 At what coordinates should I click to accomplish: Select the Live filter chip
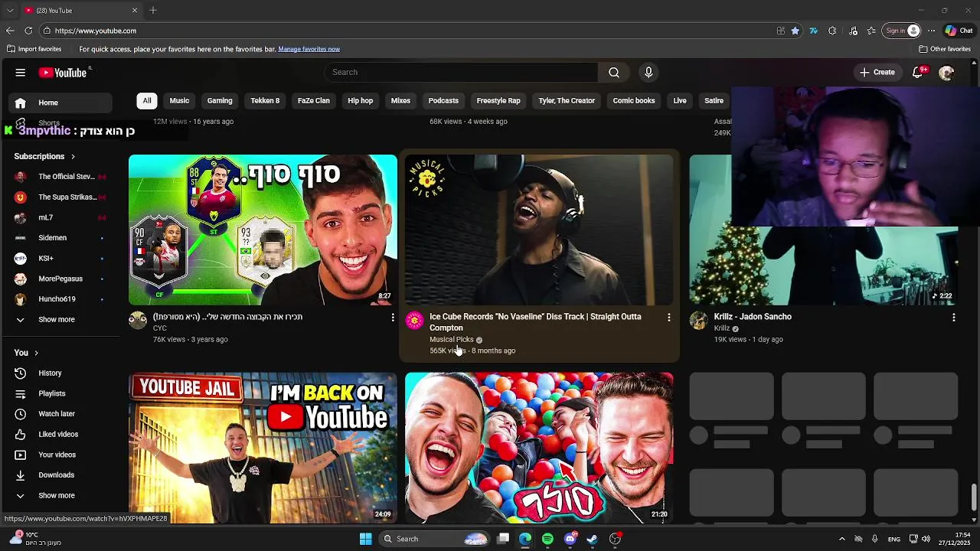click(x=680, y=100)
